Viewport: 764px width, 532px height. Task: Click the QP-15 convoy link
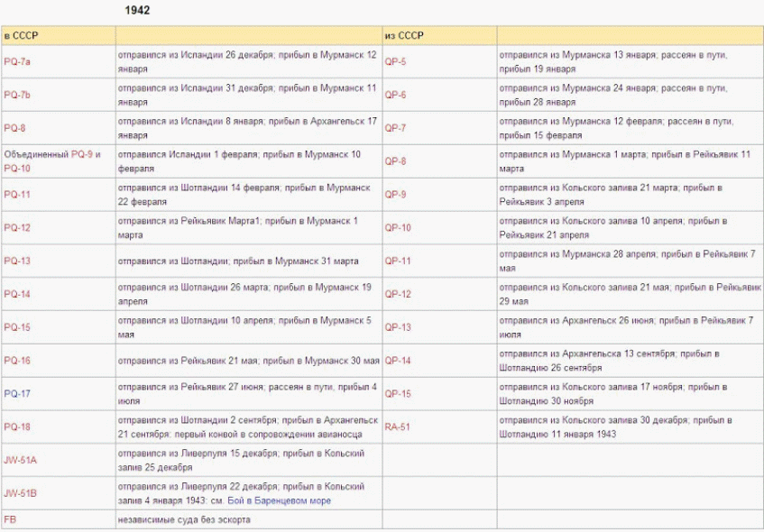[x=398, y=393]
